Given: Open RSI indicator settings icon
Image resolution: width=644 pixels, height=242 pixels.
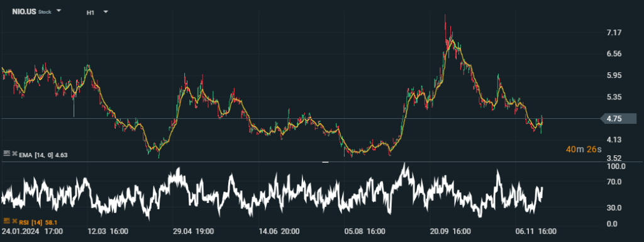Looking at the screenshot, I should click(x=6, y=221).
